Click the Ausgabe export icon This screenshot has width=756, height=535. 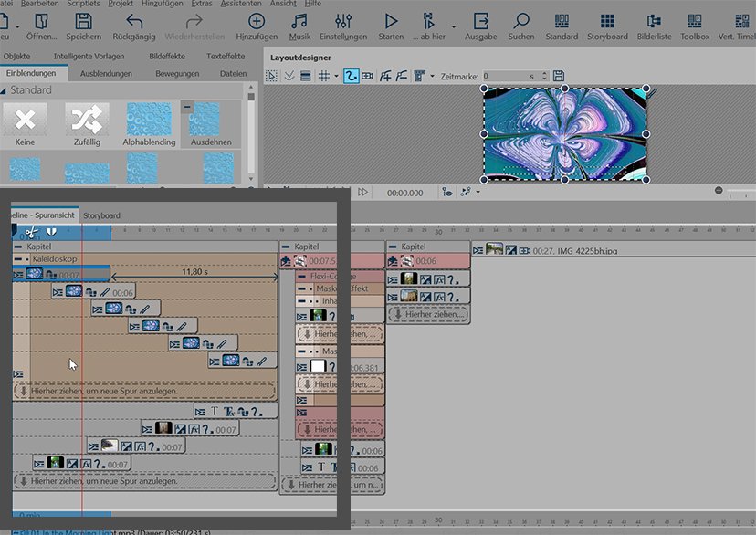click(480, 21)
